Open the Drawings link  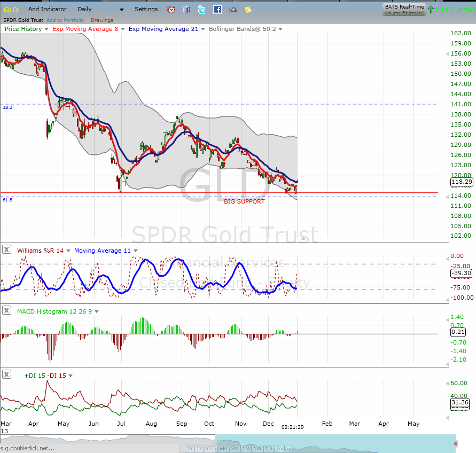point(102,20)
